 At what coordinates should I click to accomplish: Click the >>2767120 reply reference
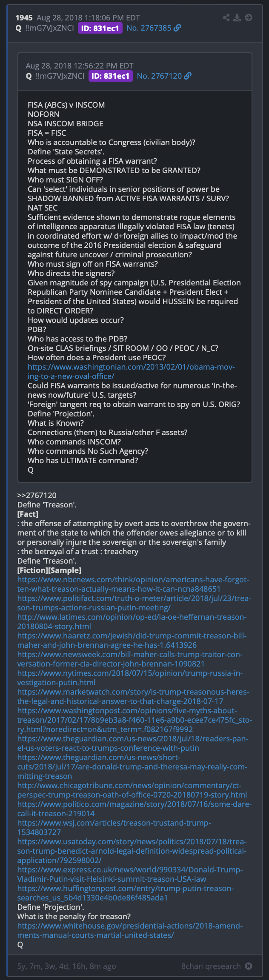(37, 495)
